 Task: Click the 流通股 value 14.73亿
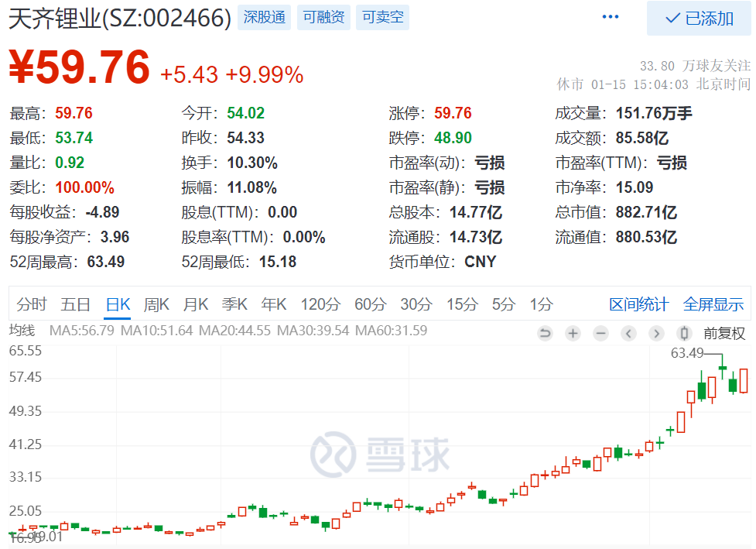point(476,238)
